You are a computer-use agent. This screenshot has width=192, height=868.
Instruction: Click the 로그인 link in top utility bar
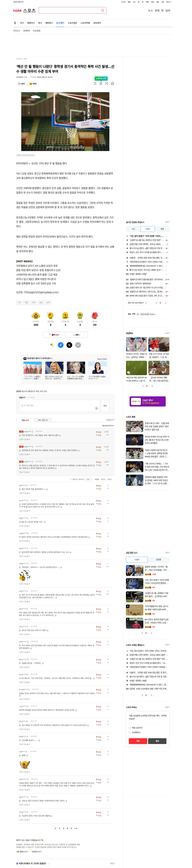pos(123,2)
